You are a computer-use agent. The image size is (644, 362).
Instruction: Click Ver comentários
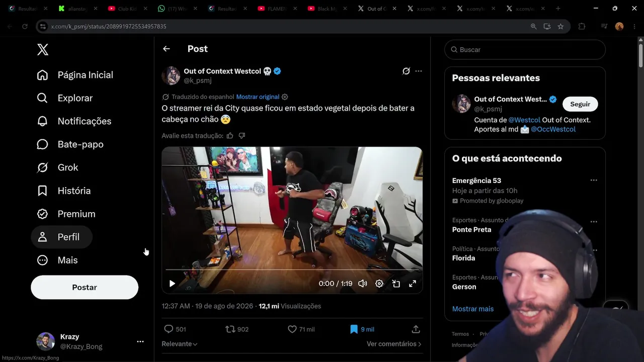click(x=394, y=344)
